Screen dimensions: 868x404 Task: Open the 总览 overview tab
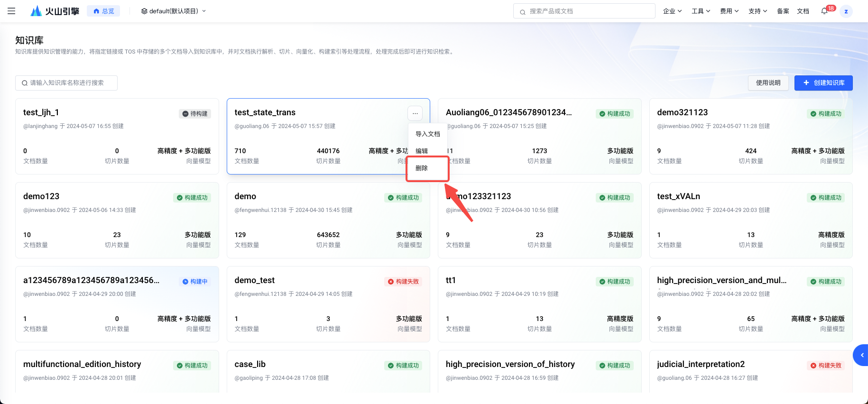click(x=103, y=11)
